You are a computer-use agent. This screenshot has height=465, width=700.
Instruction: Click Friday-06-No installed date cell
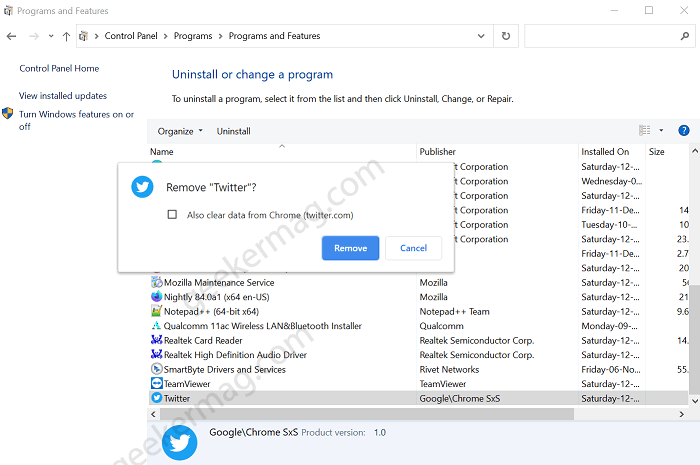611,370
